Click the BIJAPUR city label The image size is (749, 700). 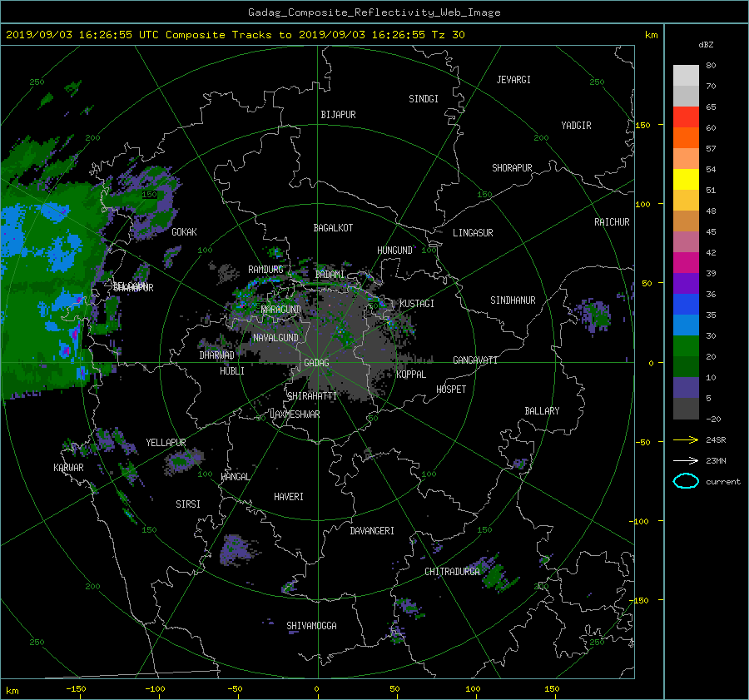point(338,115)
